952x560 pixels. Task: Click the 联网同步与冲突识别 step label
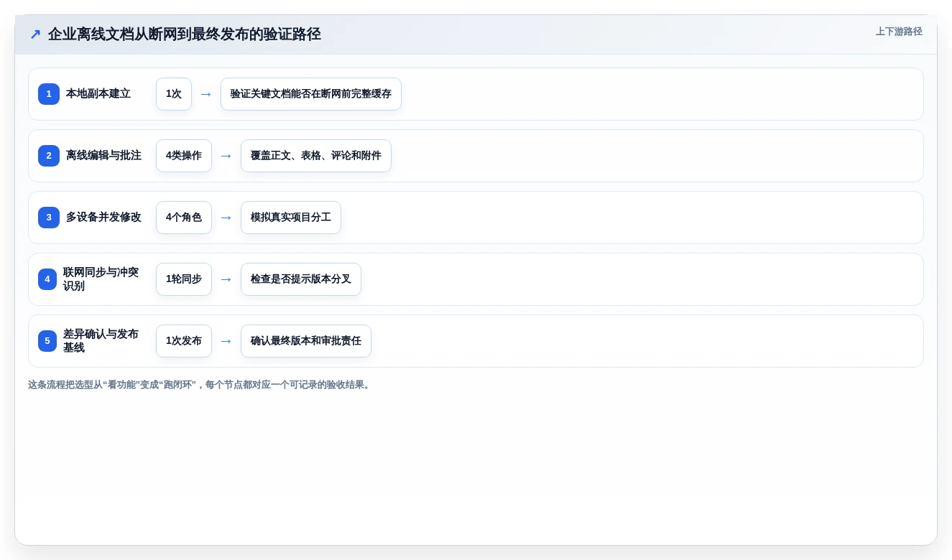(x=101, y=279)
